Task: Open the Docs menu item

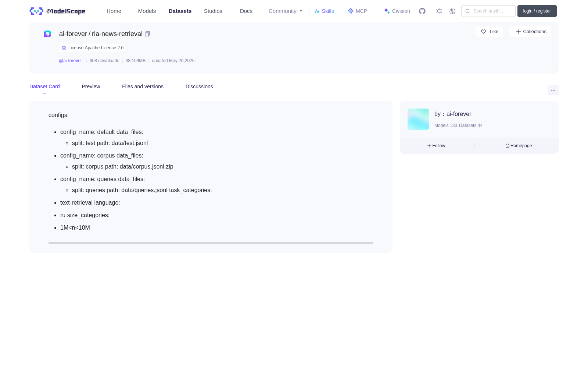Action: 246,11
